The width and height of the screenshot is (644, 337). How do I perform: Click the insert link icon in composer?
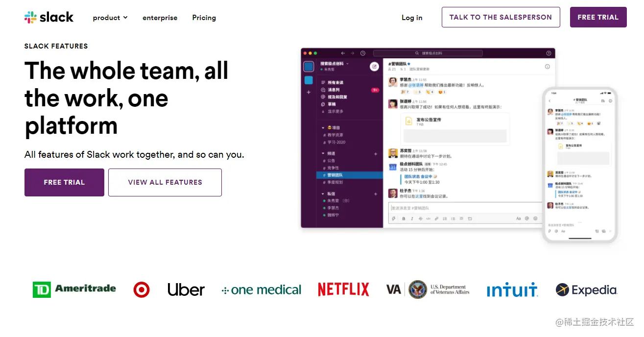436,218
